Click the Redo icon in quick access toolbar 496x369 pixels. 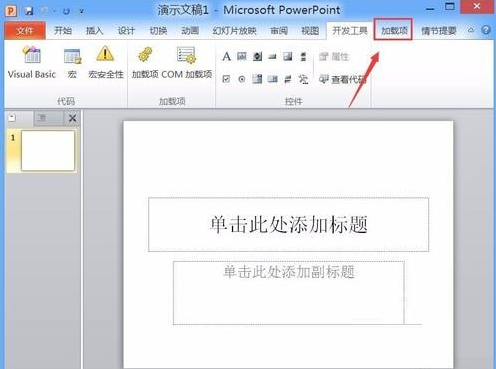(x=66, y=11)
